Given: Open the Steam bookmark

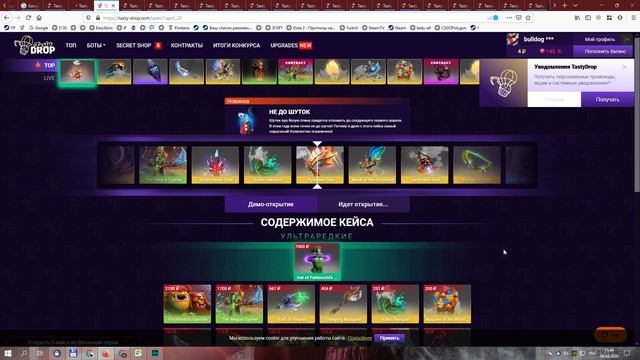Looking at the screenshot, I should click(x=397, y=28).
